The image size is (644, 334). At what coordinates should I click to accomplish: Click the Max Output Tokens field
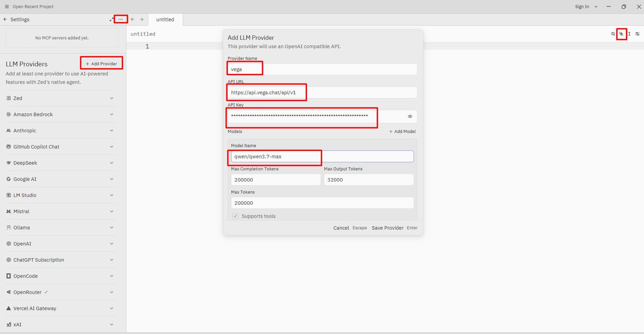click(x=369, y=179)
